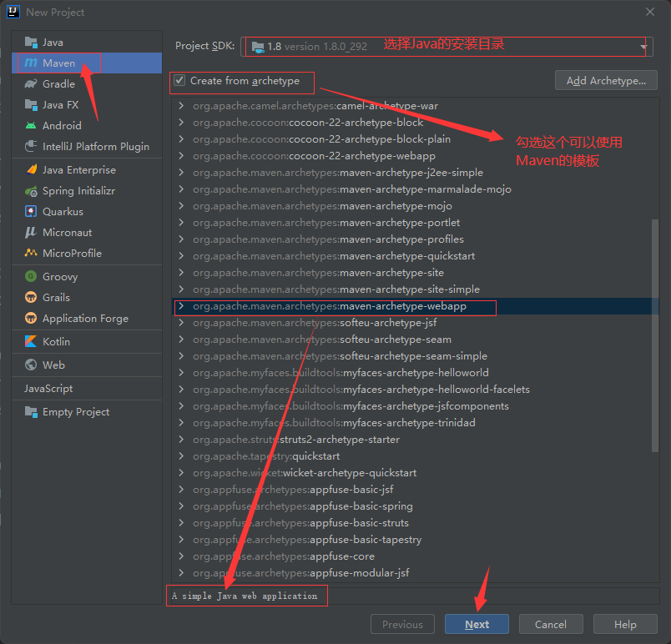The width and height of the screenshot is (671, 644).
Task: Click the Maven icon in sidebar
Action: tap(31, 63)
